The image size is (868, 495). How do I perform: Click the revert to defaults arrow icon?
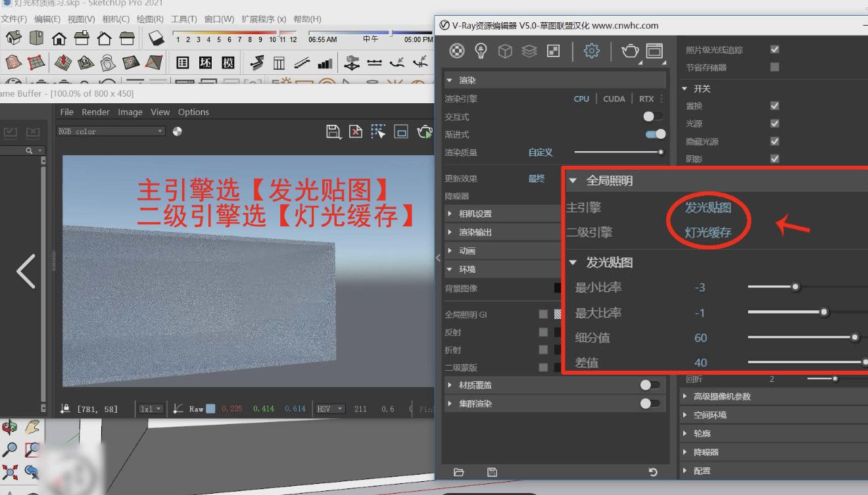(652, 472)
